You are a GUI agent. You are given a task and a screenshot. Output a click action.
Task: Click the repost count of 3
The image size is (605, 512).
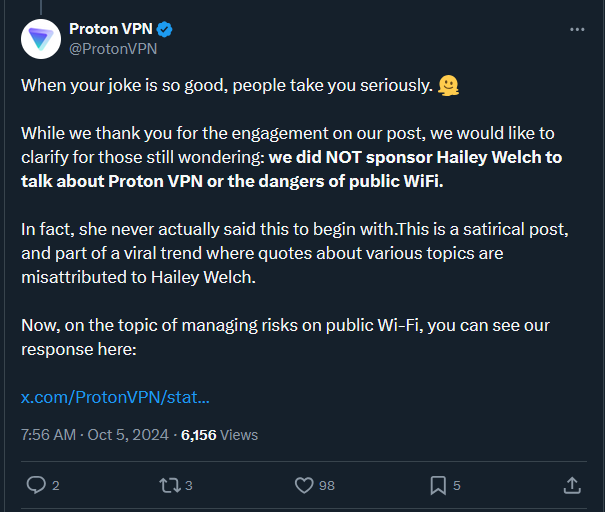pyautogui.click(x=189, y=486)
